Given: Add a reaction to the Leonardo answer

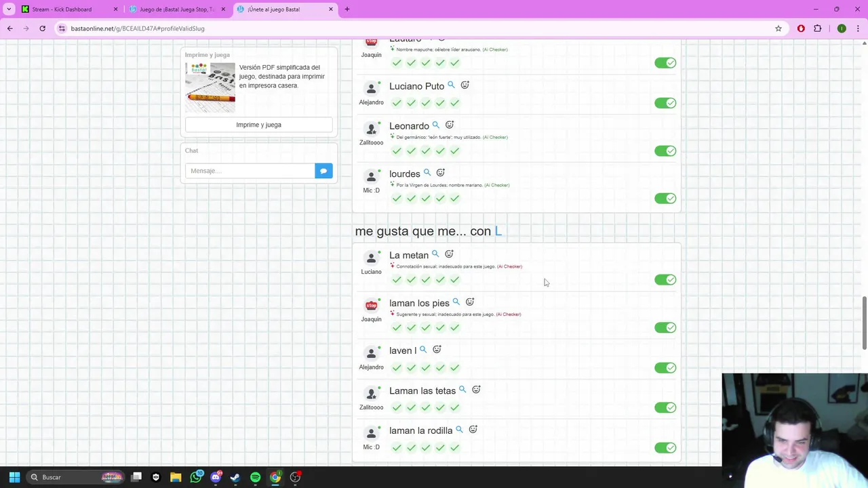Looking at the screenshot, I should [x=450, y=125].
